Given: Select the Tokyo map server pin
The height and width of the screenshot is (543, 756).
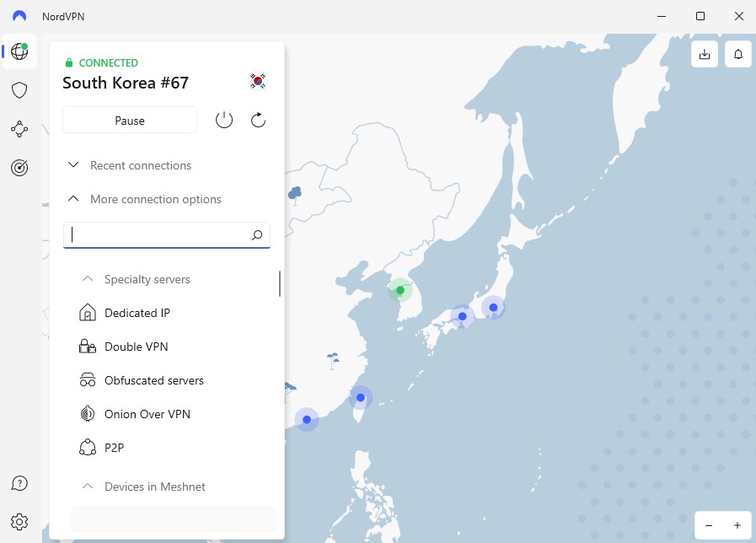Looking at the screenshot, I should click(x=493, y=307).
